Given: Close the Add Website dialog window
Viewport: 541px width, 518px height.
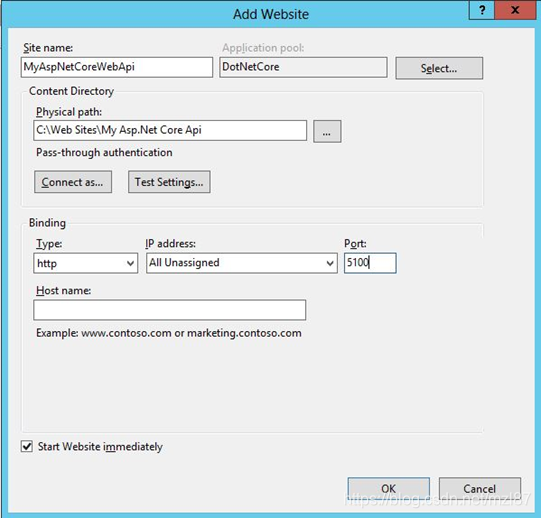Looking at the screenshot, I should pyautogui.click(x=515, y=10).
